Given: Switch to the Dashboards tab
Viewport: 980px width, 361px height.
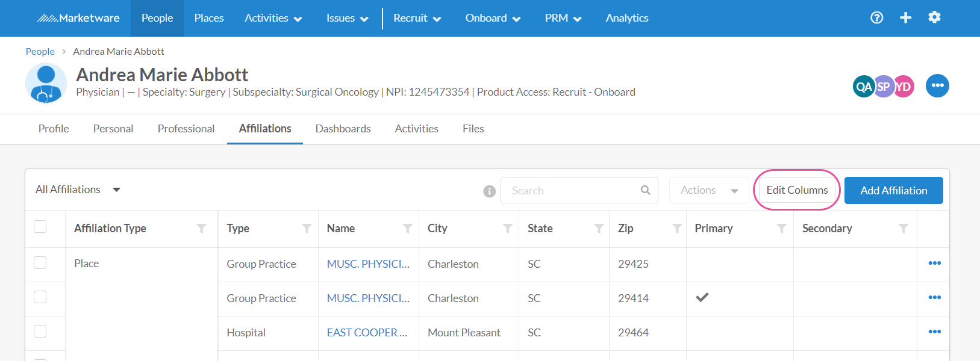Looking at the screenshot, I should click(343, 129).
